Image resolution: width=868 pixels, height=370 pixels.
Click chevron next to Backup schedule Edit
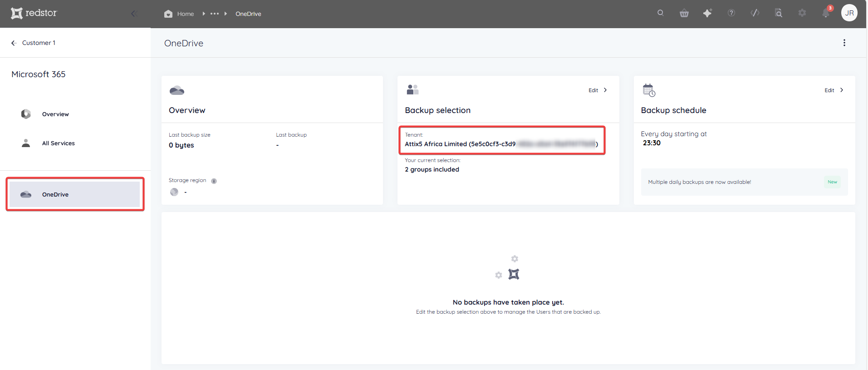click(842, 90)
